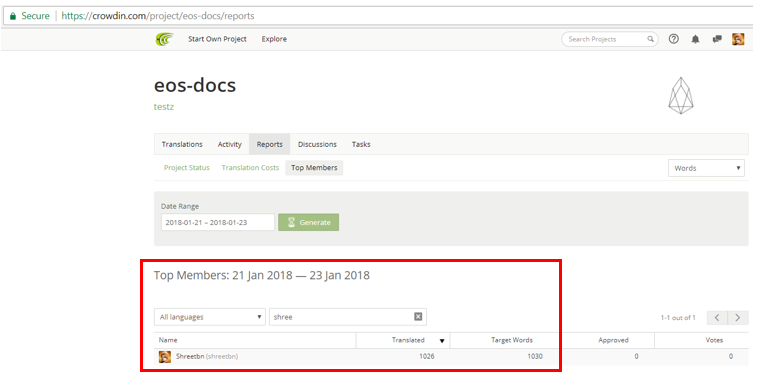Open the All languages dropdown

point(210,317)
